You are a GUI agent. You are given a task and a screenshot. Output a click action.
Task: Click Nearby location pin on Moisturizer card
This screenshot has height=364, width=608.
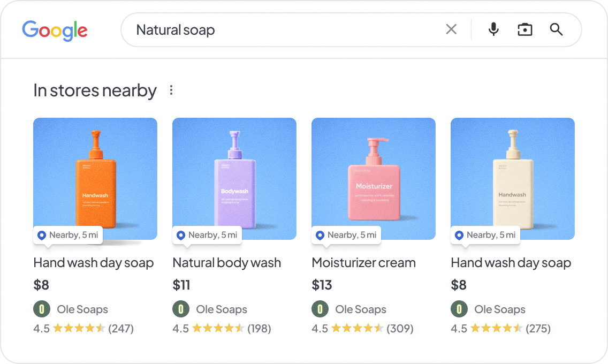click(320, 235)
